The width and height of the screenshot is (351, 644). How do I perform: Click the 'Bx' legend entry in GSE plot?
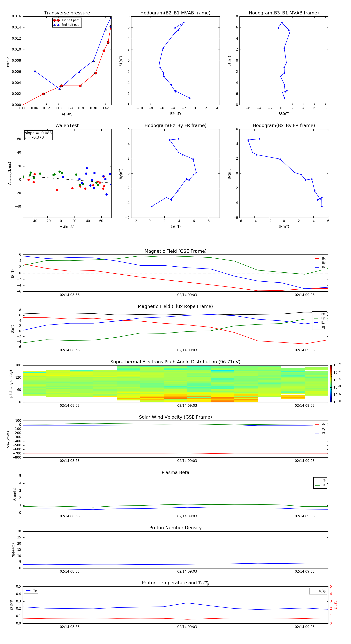(x=320, y=259)
